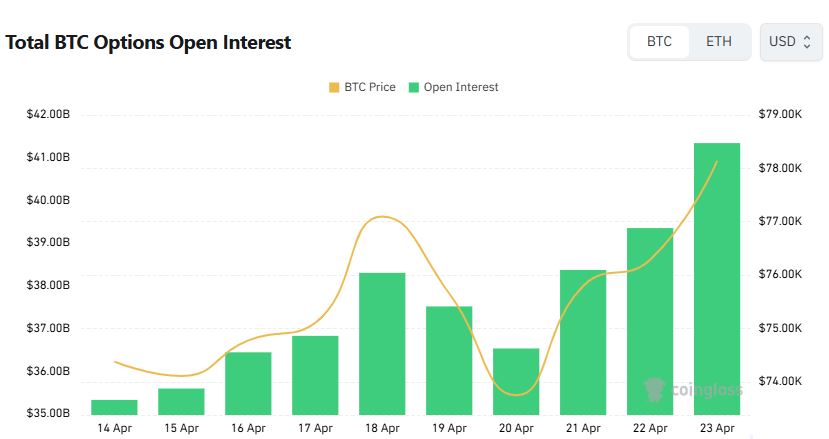Click the green Open Interest legend swatch
Image resolution: width=829 pixels, height=439 pixels.
coord(414,87)
